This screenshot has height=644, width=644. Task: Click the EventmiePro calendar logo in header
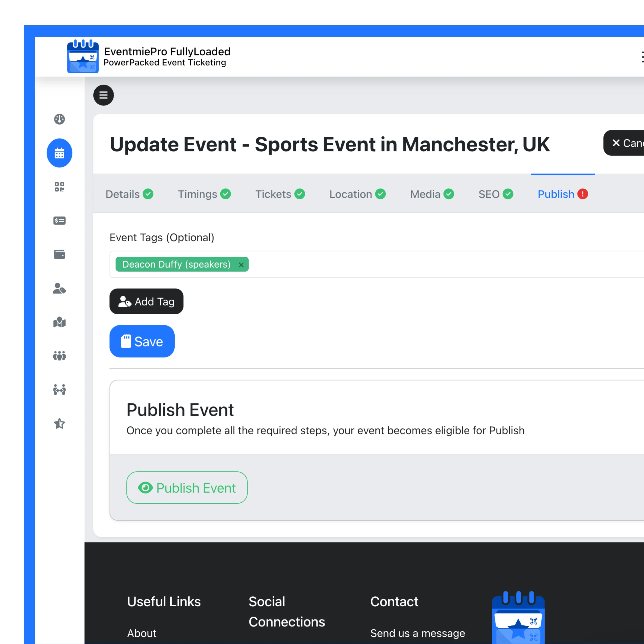(83, 56)
